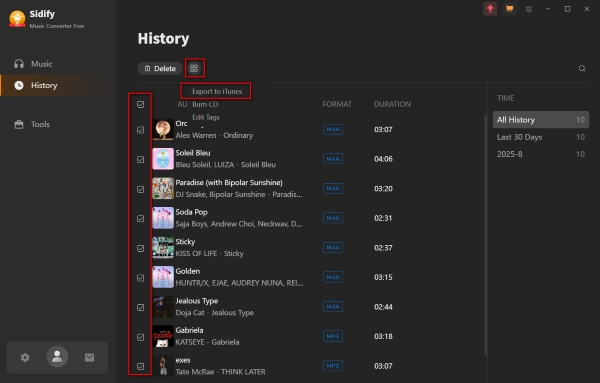Click the Paradise album cover thumbnail
The height and width of the screenshot is (383, 600).
click(x=163, y=188)
